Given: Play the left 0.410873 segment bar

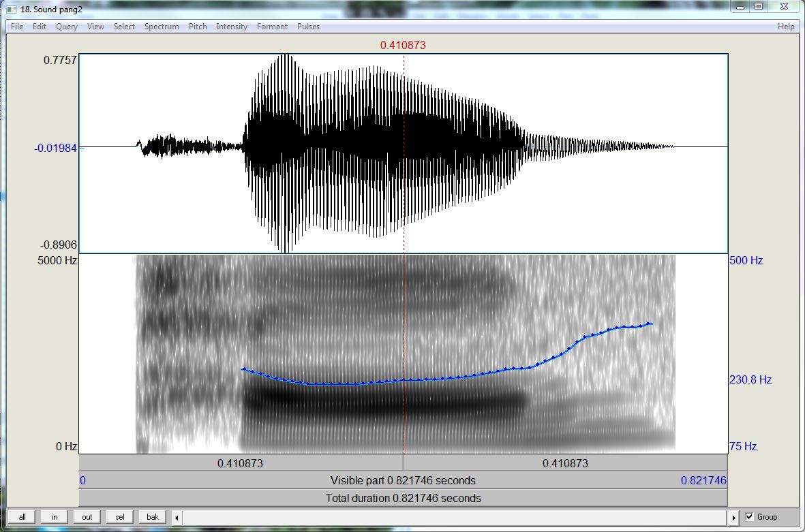Looking at the screenshot, I should click(241, 463).
